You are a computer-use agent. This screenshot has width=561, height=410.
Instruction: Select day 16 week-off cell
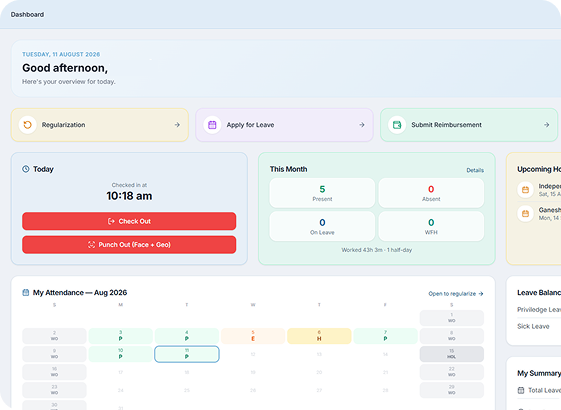[54, 372]
